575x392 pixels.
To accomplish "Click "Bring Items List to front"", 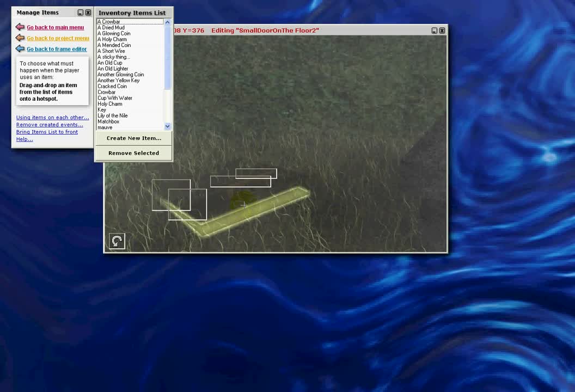I will pos(47,132).
